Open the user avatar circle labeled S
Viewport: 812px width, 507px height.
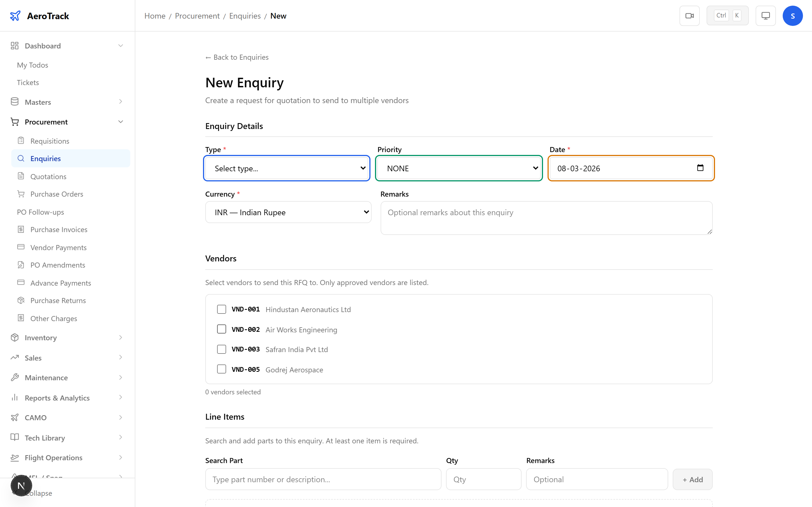click(x=793, y=15)
